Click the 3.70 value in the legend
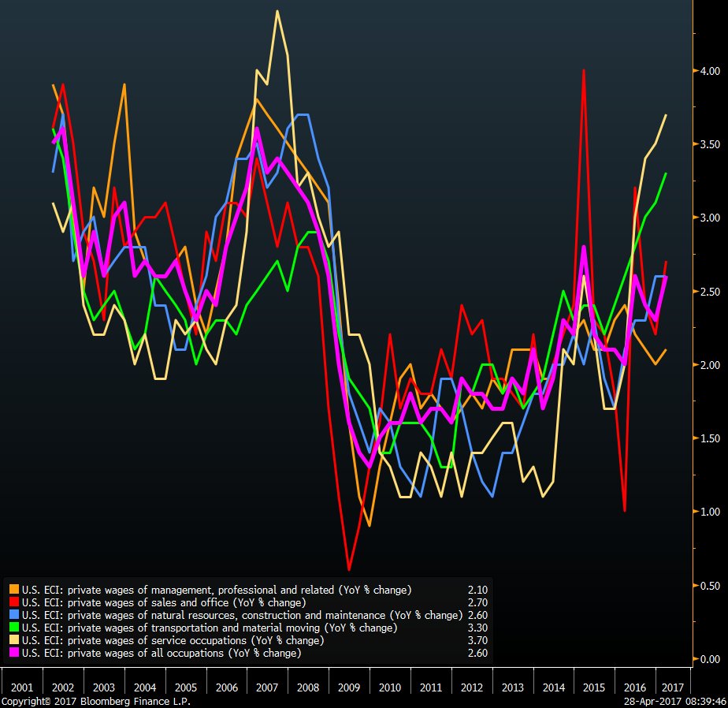 click(477, 640)
